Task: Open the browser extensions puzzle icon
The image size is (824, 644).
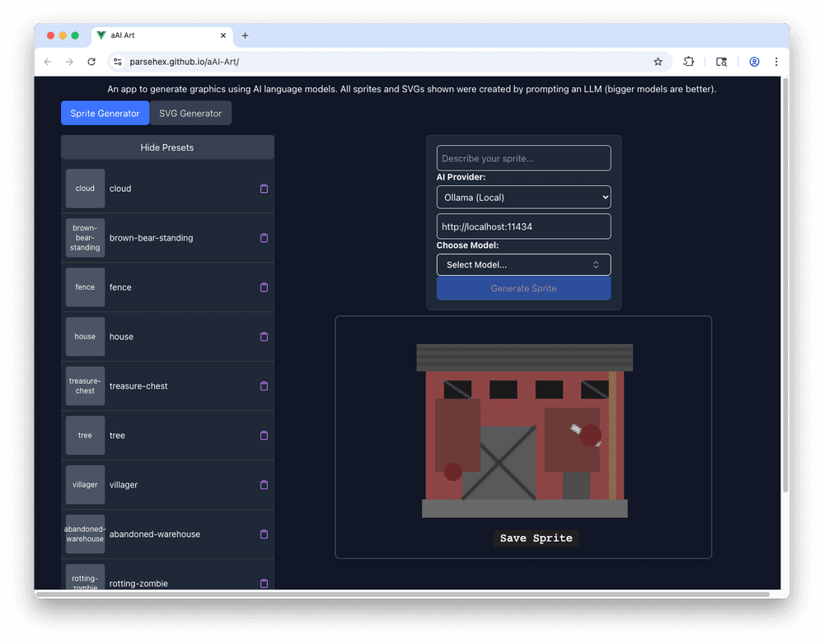Action: [x=689, y=62]
